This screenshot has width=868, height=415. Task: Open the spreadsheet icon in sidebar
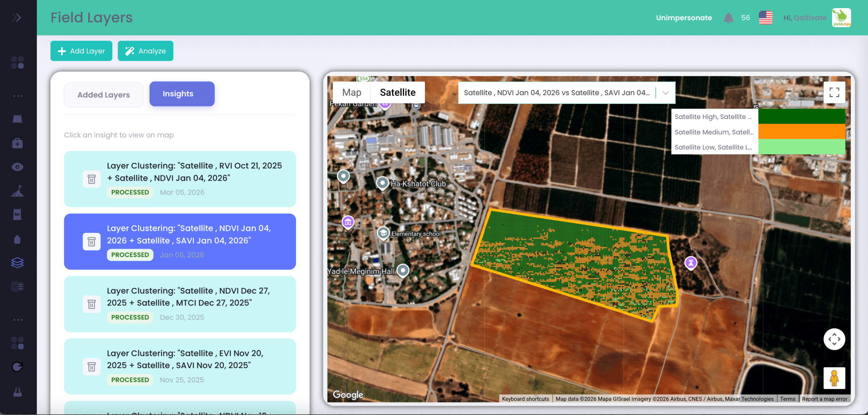pos(17,286)
